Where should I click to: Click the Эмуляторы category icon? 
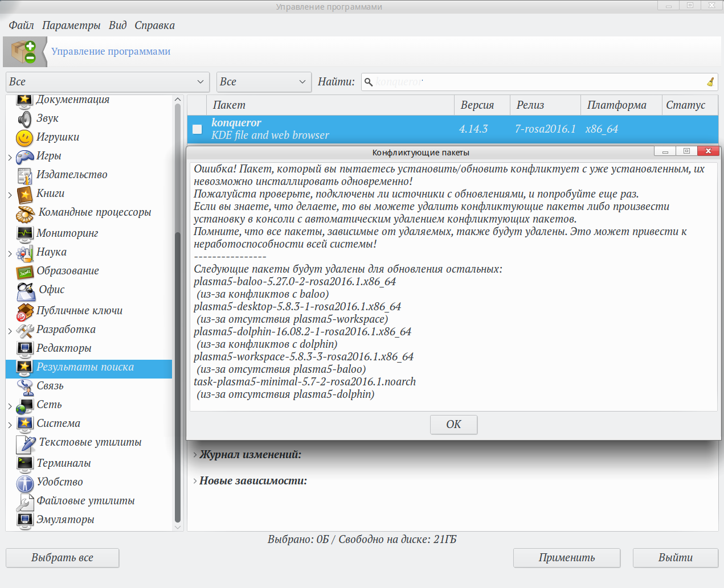point(24,520)
